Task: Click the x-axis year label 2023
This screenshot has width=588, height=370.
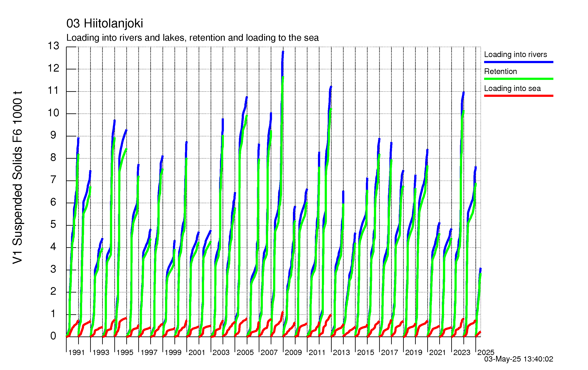Action: [462, 352]
